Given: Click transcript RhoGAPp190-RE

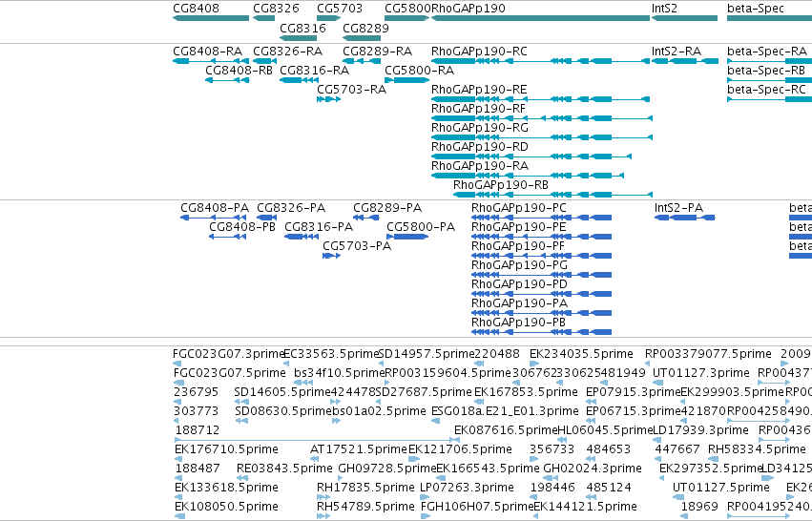Looking at the screenshot, I should coord(540,99).
